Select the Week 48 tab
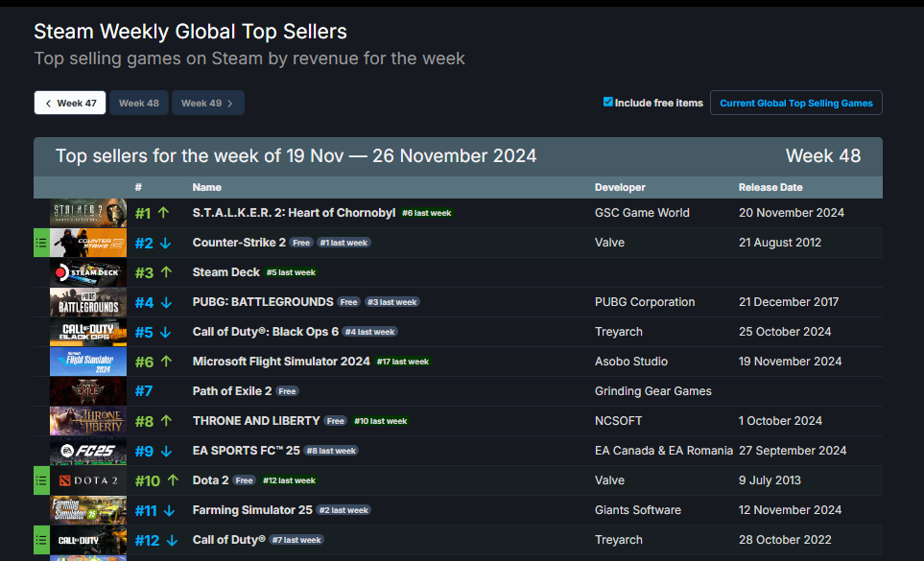 [x=139, y=103]
